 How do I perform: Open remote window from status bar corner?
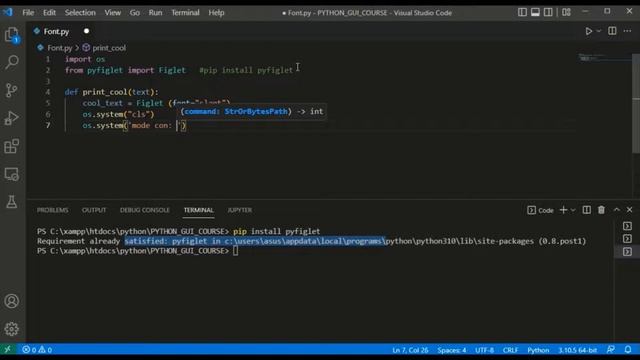tap(7, 350)
